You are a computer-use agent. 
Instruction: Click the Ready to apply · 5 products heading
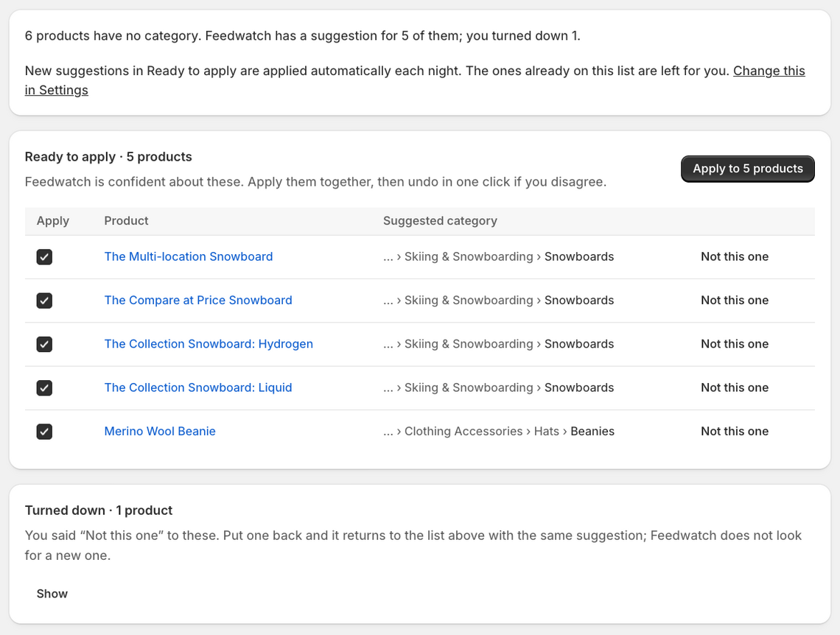[x=108, y=157]
